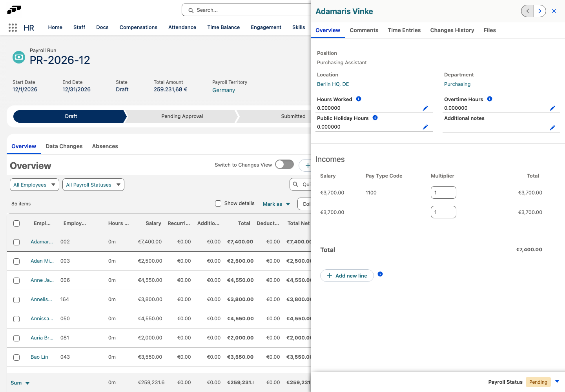Open the All Payroll Statuses dropdown
Image resolution: width=565 pixels, height=392 pixels.
tap(93, 185)
